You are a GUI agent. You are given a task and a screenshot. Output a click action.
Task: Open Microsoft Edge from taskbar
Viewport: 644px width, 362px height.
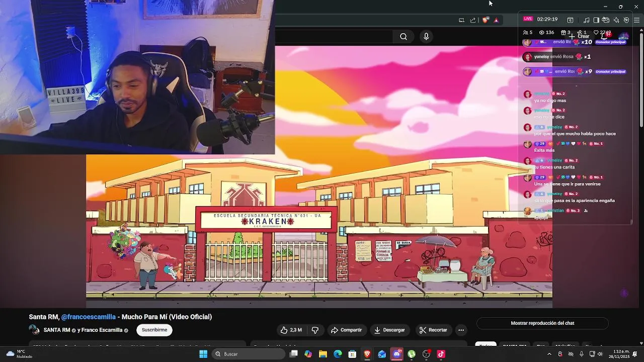(x=338, y=354)
